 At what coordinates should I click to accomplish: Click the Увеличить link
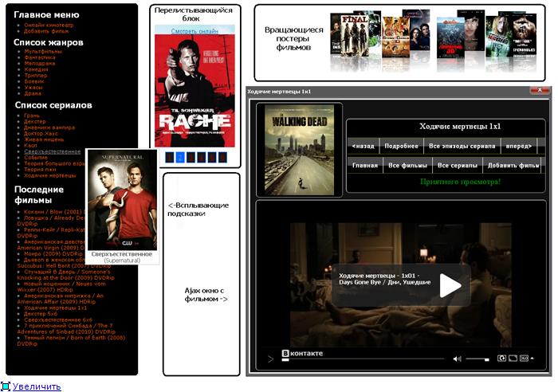[x=37, y=386]
